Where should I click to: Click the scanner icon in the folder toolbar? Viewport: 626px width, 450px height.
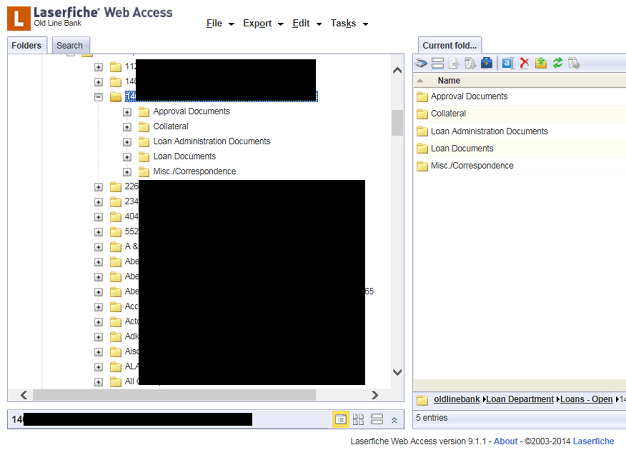[x=421, y=63]
